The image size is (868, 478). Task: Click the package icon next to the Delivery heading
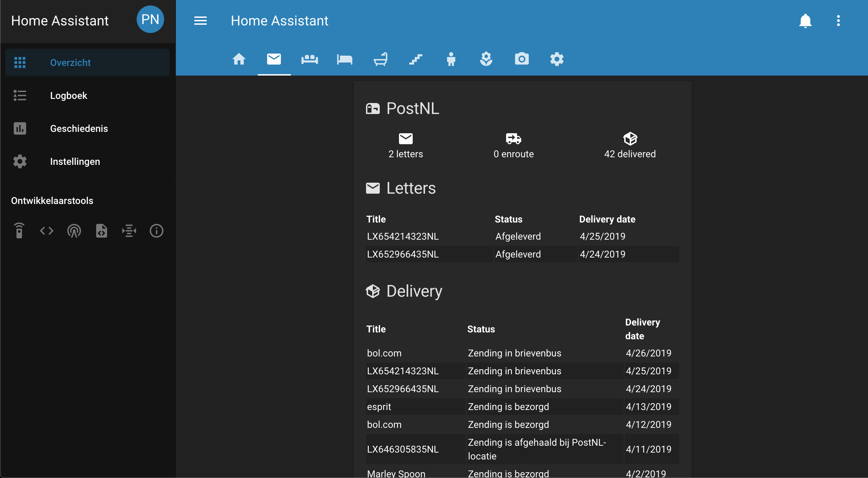[x=373, y=291]
